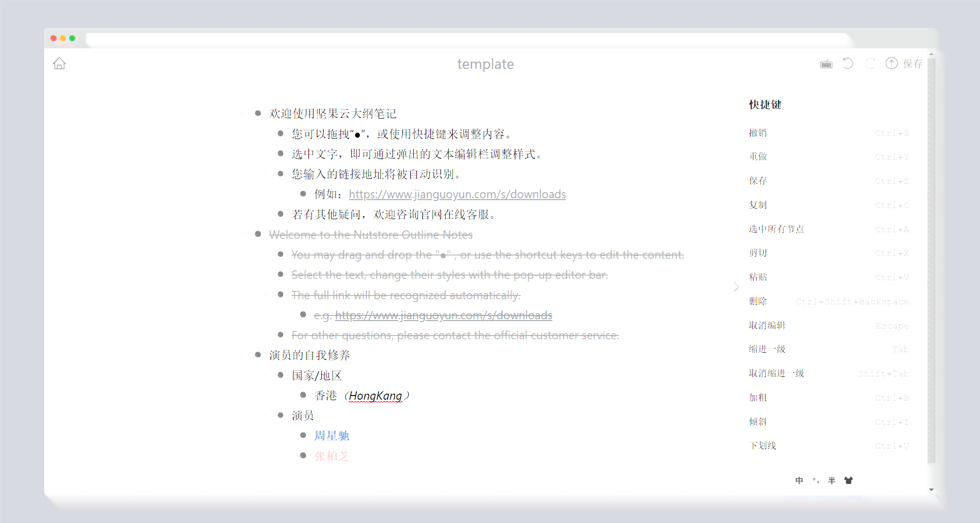Click the bullet of Welcome to the Nutstore Outline Notes
The height and width of the screenshot is (523, 980).
(x=258, y=234)
